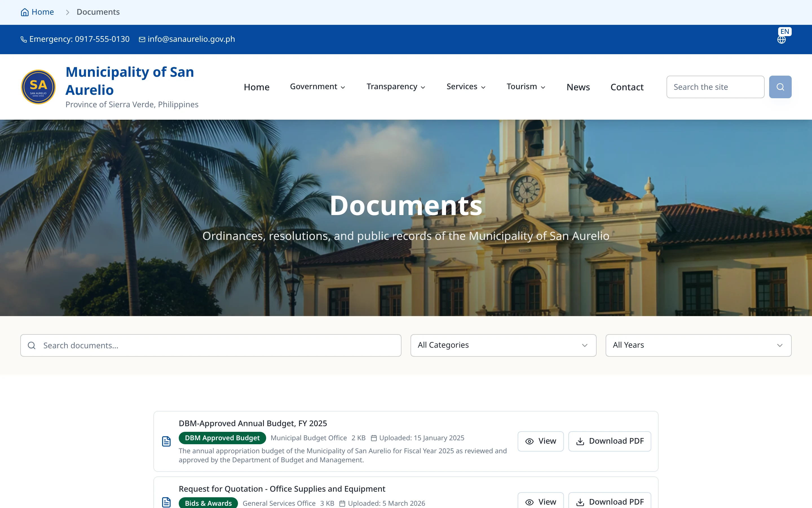
Task: Expand the Government menu
Action: pyautogui.click(x=317, y=87)
